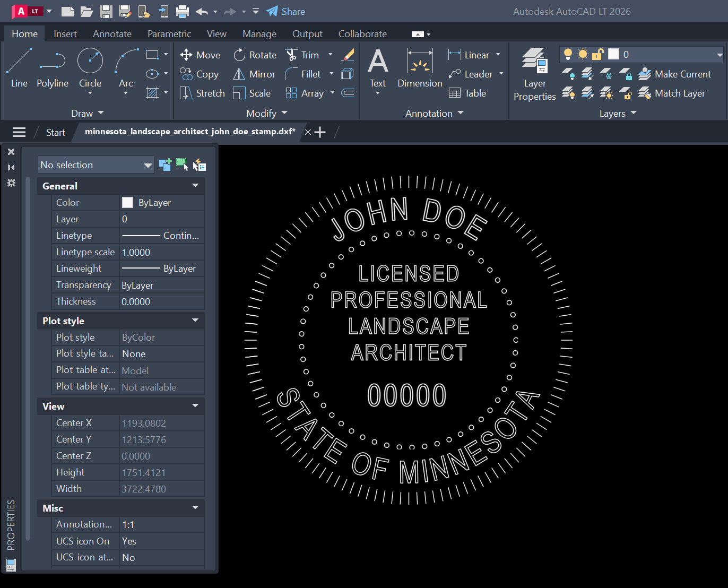
Task: Click the Save icon in quick access
Action: tap(106, 11)
